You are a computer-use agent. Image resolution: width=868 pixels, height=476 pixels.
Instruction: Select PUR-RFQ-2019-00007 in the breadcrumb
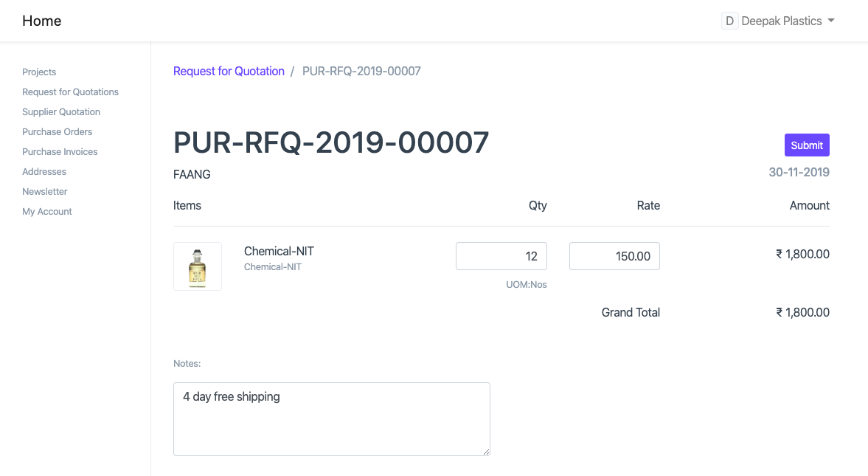[x=361, y=71]
